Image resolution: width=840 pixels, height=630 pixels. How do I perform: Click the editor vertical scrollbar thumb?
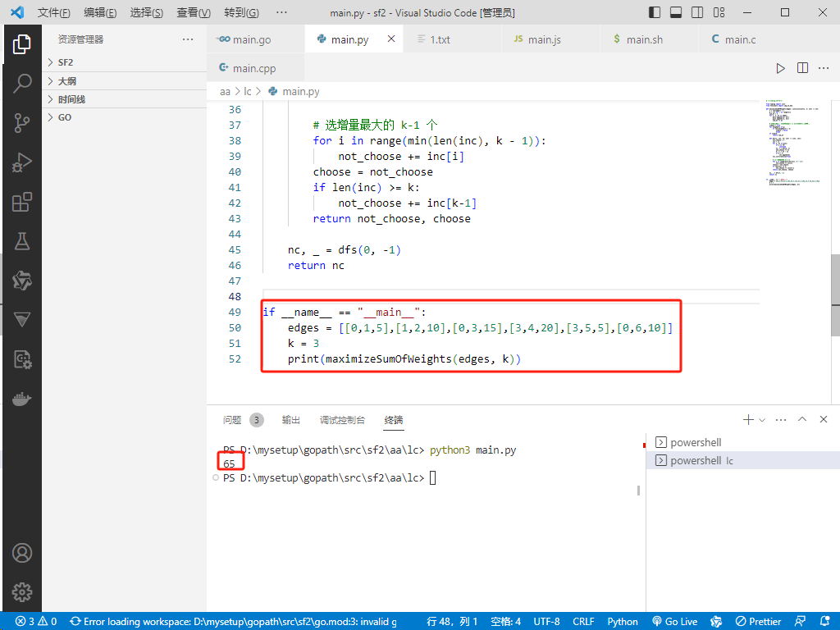[x=835, y=294]
